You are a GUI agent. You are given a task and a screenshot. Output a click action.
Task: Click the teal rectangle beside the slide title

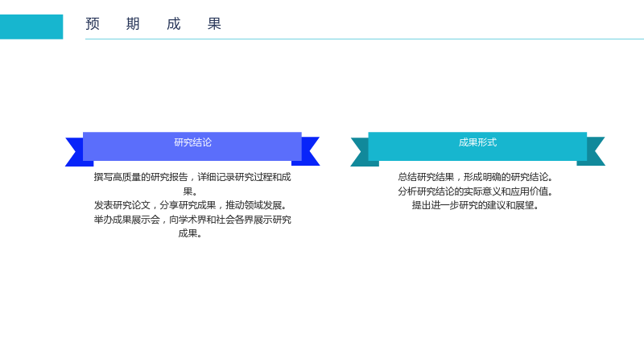click(x=31, y=27)
